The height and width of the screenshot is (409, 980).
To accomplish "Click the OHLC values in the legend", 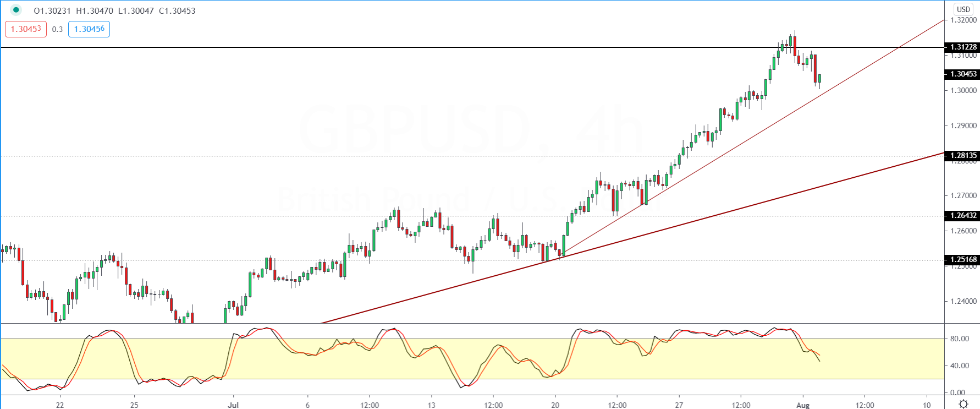I will coord(114,10).
